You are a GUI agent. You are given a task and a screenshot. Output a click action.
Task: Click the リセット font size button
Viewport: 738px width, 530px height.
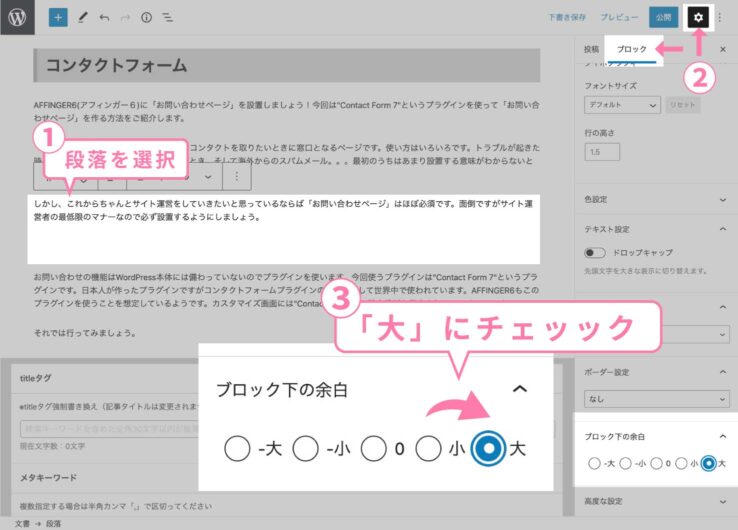pos(682,105)
